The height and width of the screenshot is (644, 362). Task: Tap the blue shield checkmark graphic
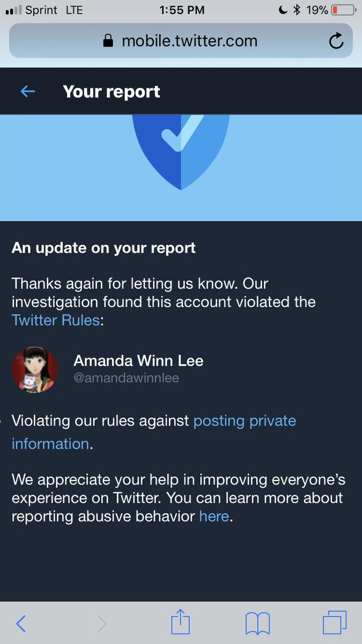(181, 151)
